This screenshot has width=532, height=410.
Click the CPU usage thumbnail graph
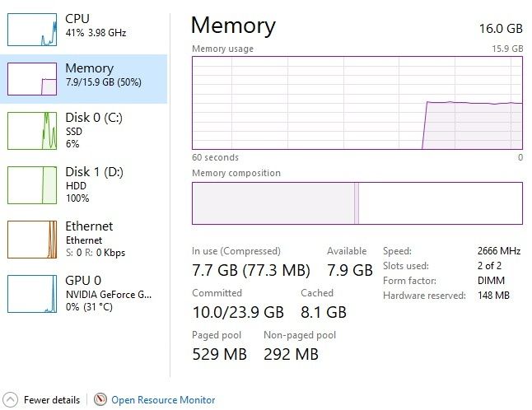[x=32, y=29]
